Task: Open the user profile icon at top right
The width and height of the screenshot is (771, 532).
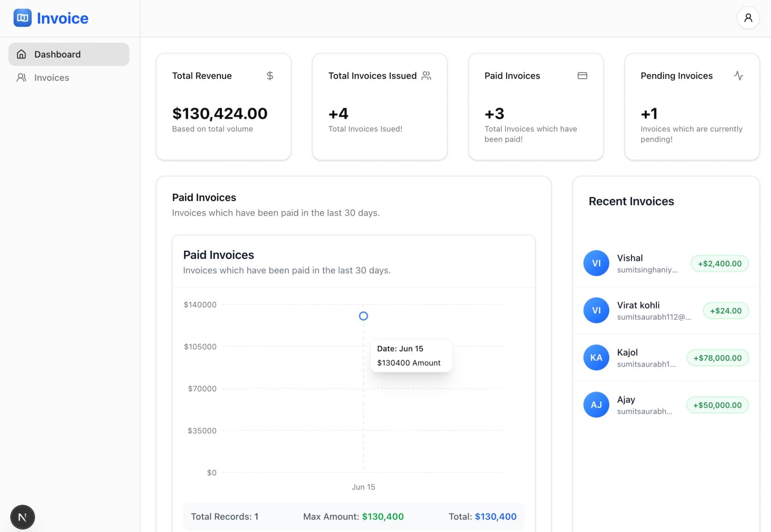Action: 748,18
